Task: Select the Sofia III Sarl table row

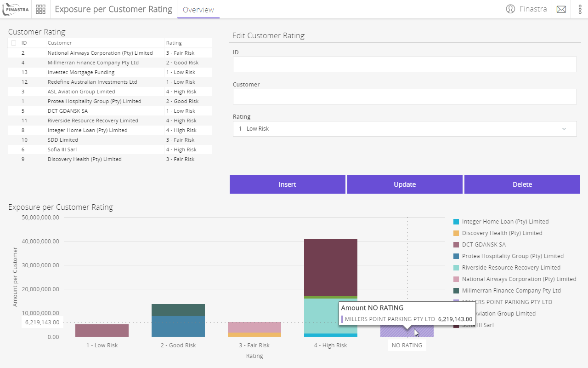Action: (x=110, y=149)
